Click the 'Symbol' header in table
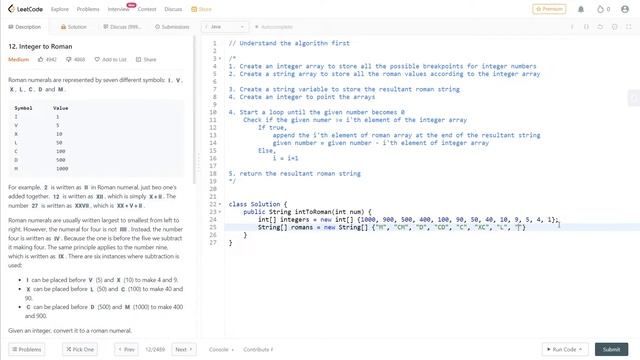The image size is (640, 360). click(23, 108)
